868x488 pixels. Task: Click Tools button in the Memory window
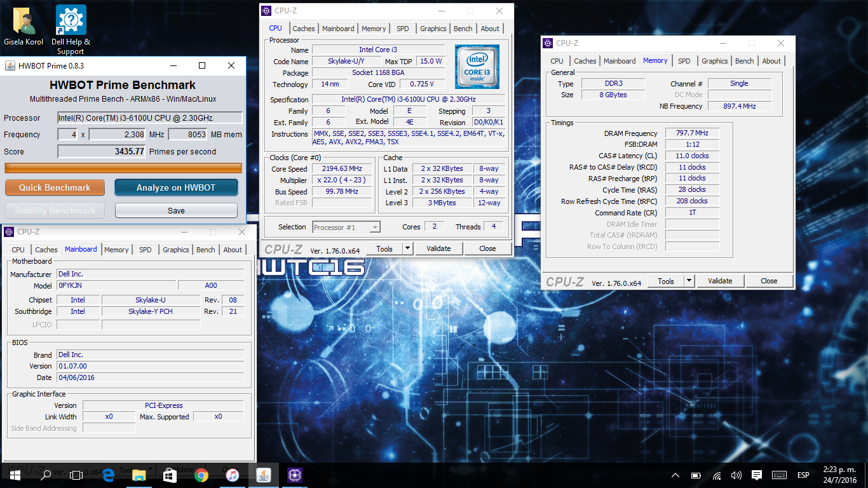[666, 281]
